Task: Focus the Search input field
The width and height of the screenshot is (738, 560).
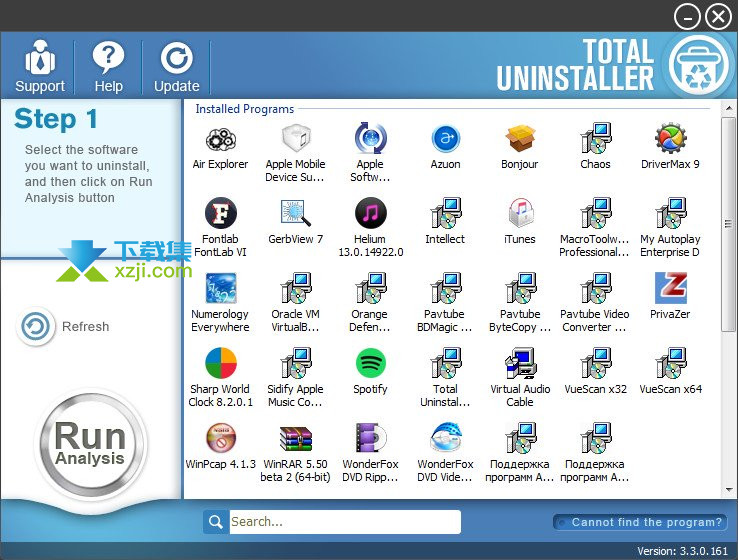Action: click(x=345, y=522)
